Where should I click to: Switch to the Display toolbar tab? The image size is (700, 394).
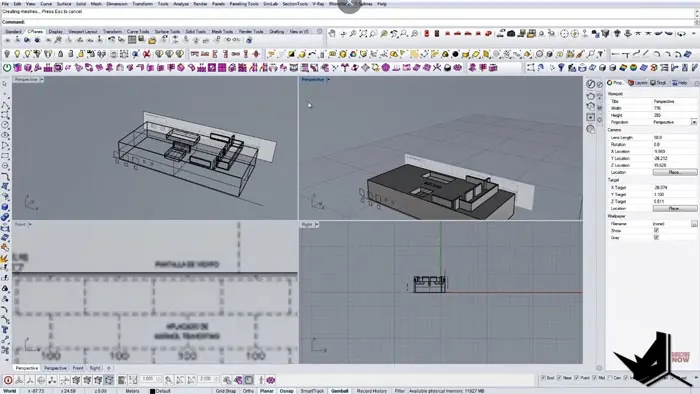click(x=55, y=32)
